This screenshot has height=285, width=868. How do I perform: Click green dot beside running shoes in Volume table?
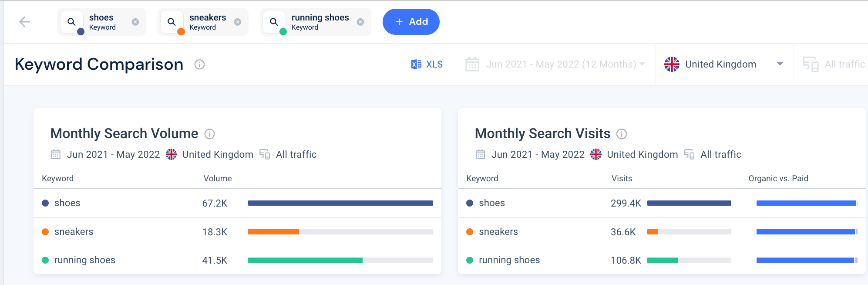pos(45,260)
